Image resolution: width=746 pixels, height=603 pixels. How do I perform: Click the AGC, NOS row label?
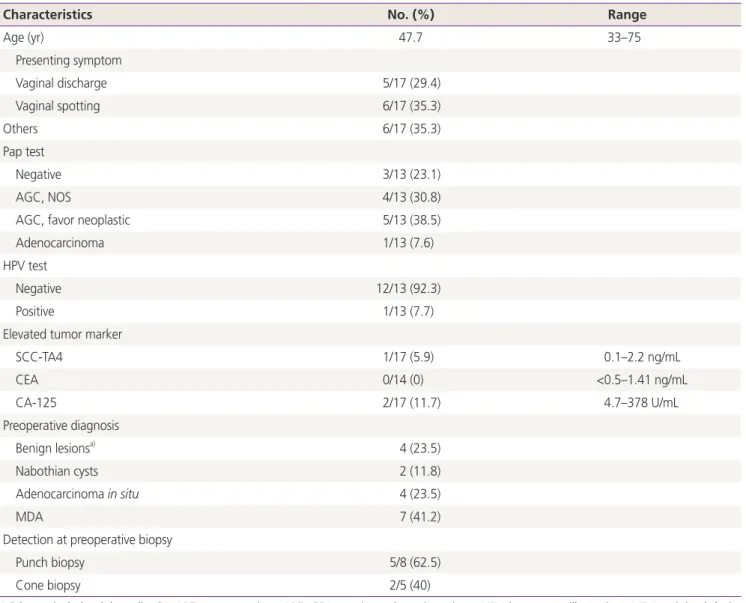43,198
